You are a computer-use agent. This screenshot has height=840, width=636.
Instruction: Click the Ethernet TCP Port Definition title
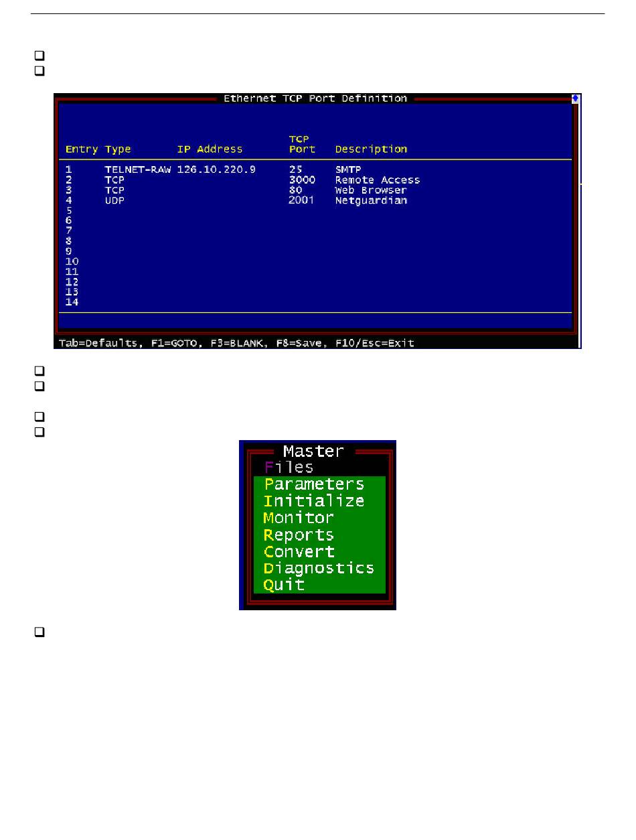[x=315, y=98]
